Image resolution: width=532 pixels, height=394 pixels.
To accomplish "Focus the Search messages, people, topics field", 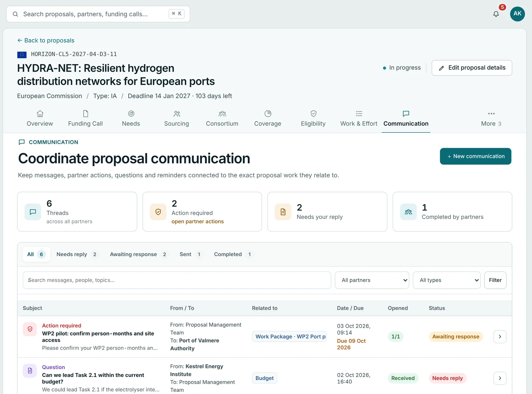I will (177, 280).
